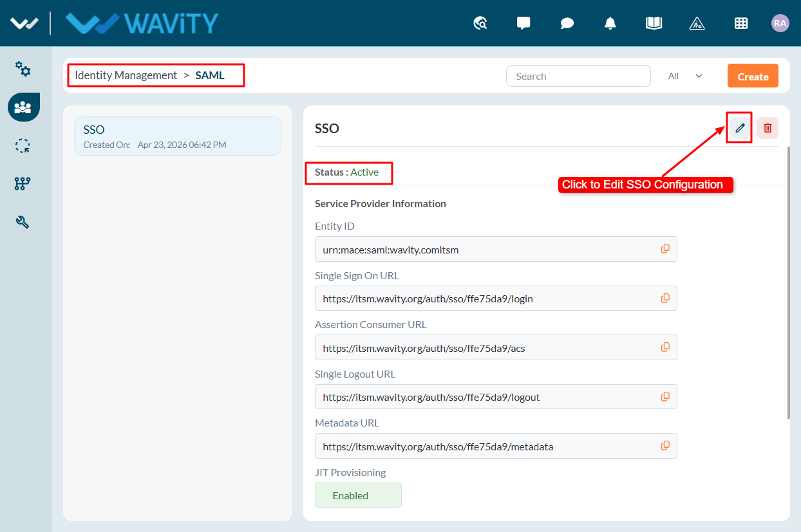
Task: Click the dashed circle cursor sidebar icon
Action: (23, 146)
